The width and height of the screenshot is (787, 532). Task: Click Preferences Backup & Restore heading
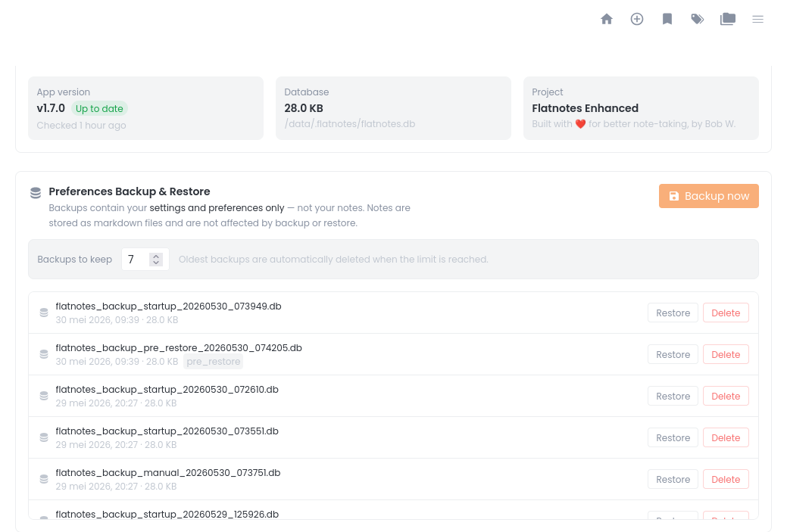coord(129,191)
